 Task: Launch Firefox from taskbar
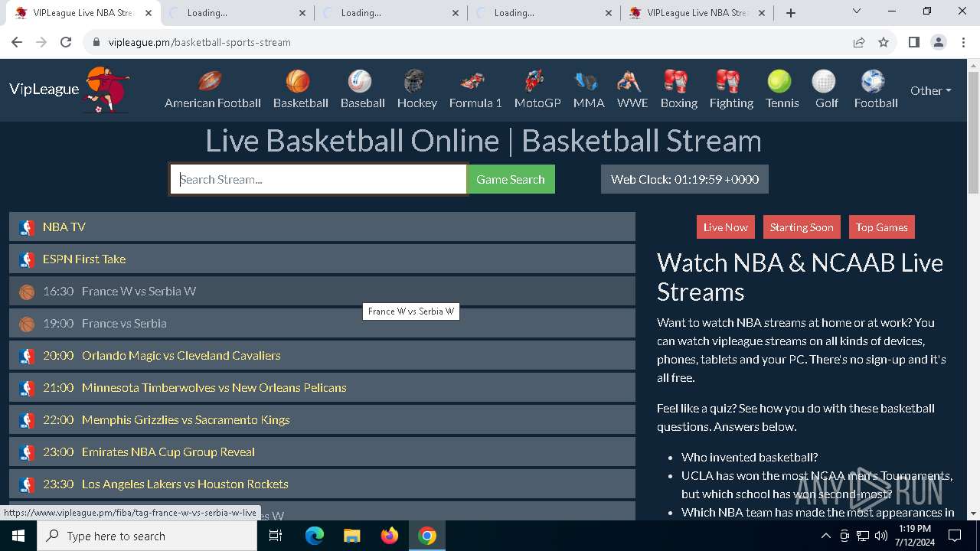[x=390, y=536]
